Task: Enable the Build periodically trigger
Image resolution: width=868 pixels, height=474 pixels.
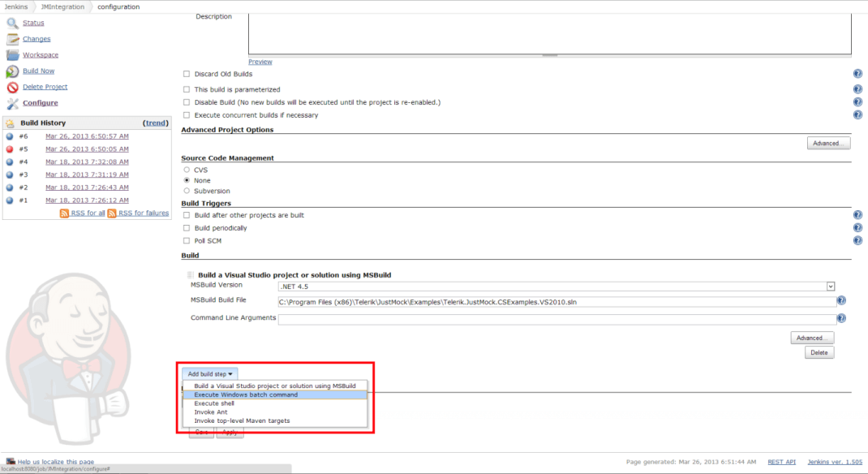Action: pos(187,228)
